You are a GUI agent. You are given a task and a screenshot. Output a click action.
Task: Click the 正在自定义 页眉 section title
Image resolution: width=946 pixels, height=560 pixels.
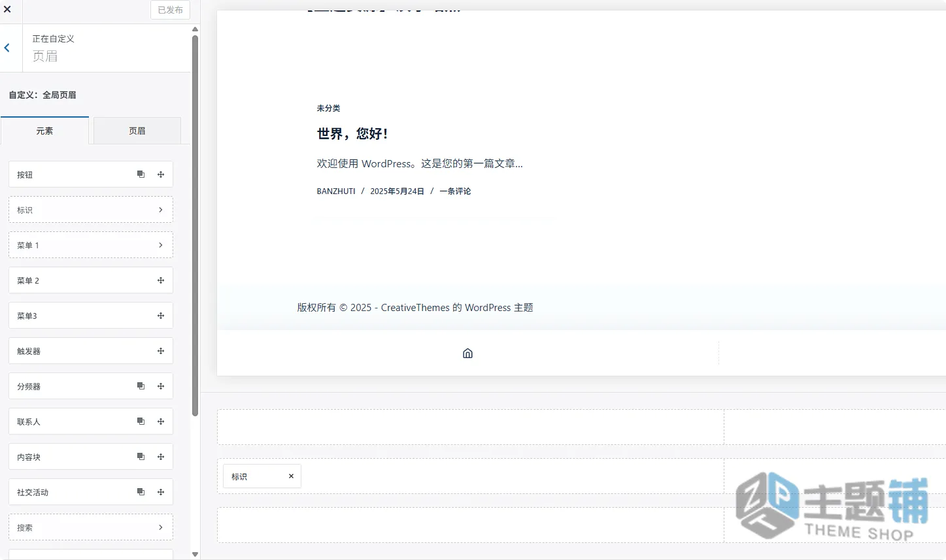(x=54, y=48)
